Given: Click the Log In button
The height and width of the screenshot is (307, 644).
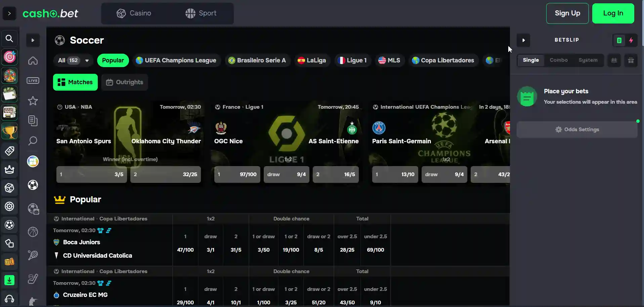Looking at the screenshot, I should tap(613, 13).
